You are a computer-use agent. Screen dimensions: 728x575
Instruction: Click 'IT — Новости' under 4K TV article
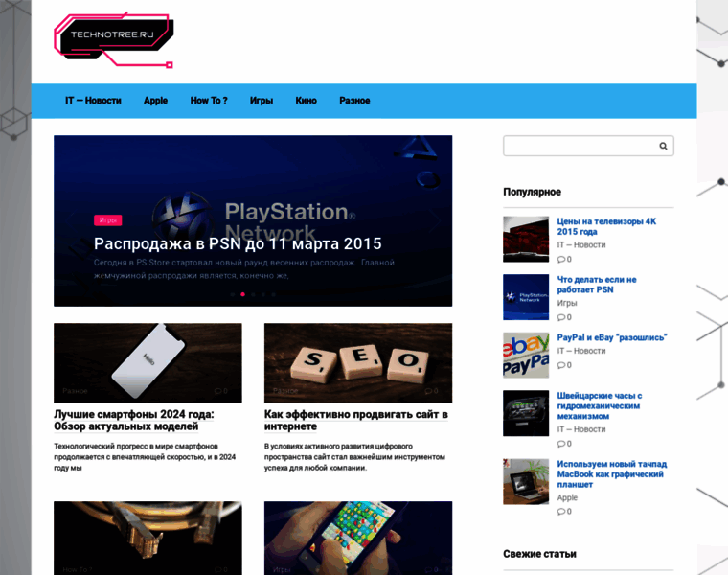(x=581, y=245)
